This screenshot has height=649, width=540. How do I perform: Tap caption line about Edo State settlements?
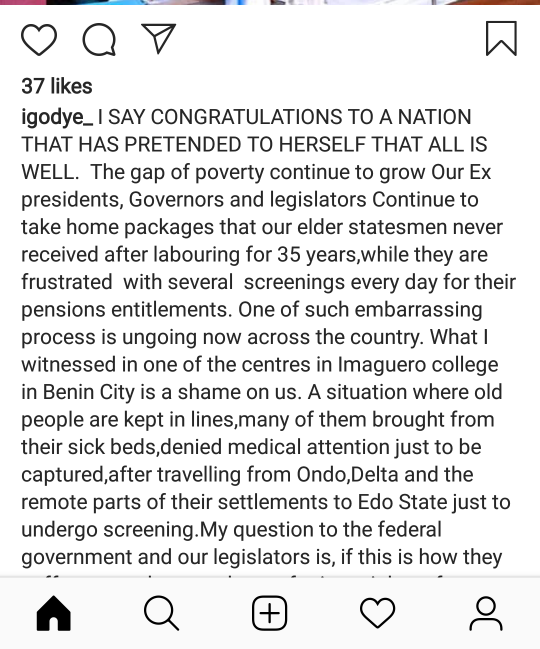[x=266, y=502]
